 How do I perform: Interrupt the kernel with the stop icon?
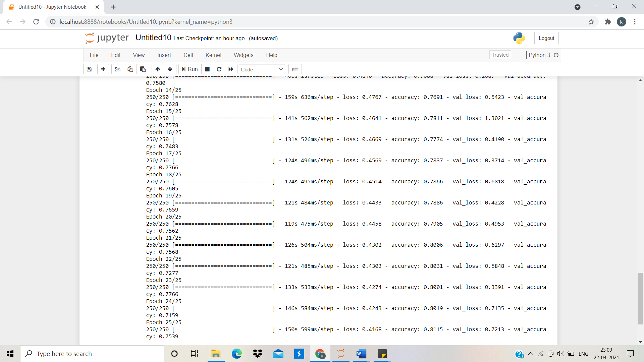(x=207, y=69)
